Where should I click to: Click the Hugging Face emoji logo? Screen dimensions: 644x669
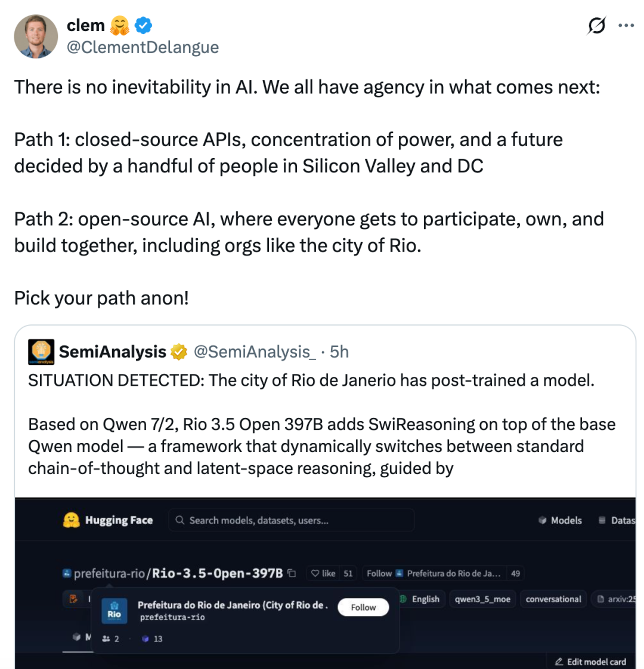pyautogui.click(x=72, y=520)
